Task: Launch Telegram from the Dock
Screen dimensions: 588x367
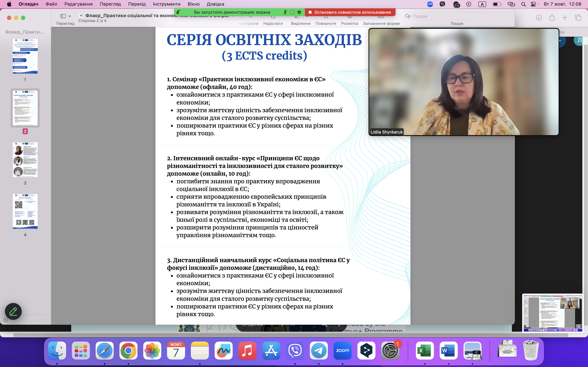Action: [318, 351]
